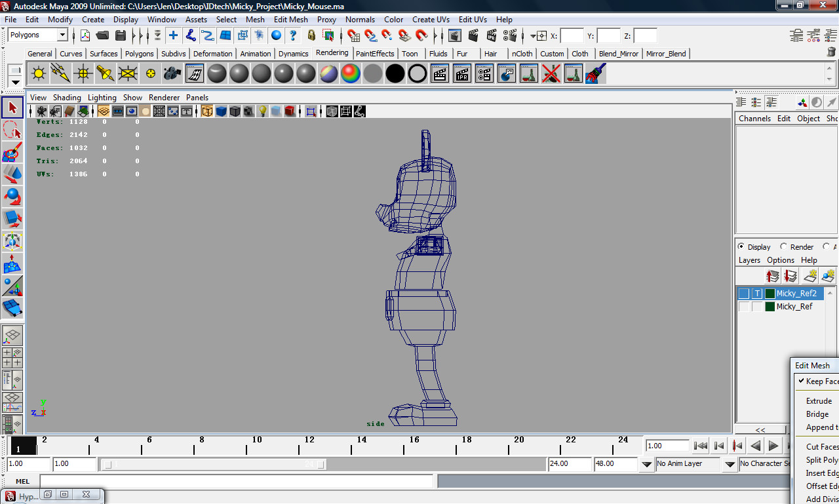The height and width of the screenshot is (504, 839).
Task: Toggle the Keep Faces Together checkmark
Action: coord(801,381)
